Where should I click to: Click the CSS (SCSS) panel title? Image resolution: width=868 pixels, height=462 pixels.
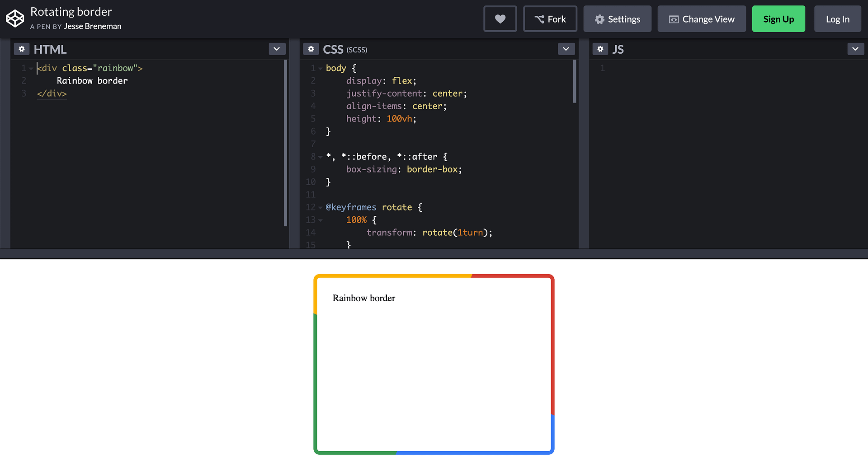coord(345,49)
